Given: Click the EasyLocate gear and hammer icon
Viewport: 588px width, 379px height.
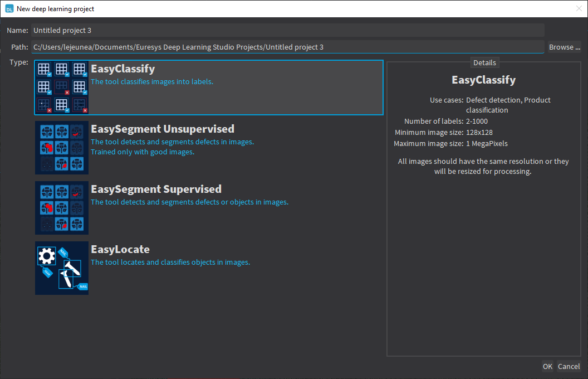Looking at the screenshot, I should (62, 268).
